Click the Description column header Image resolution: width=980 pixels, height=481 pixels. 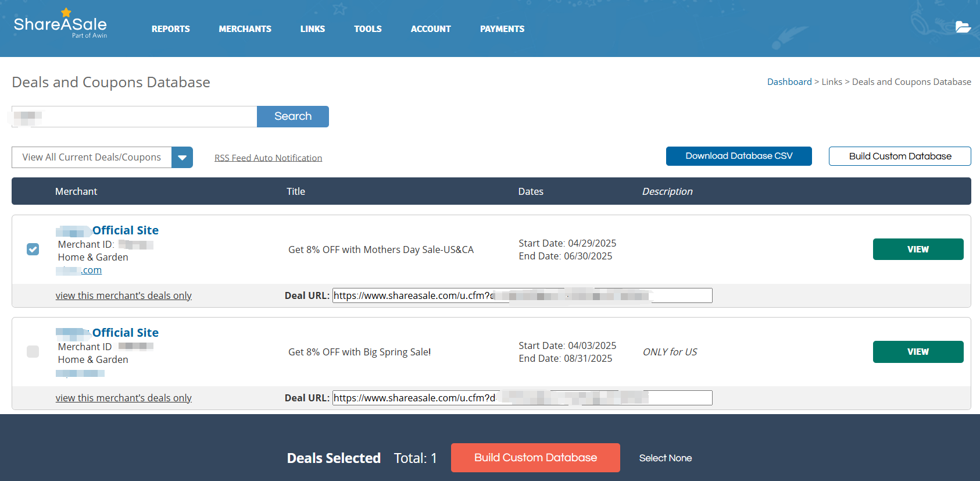click(667, 191)
